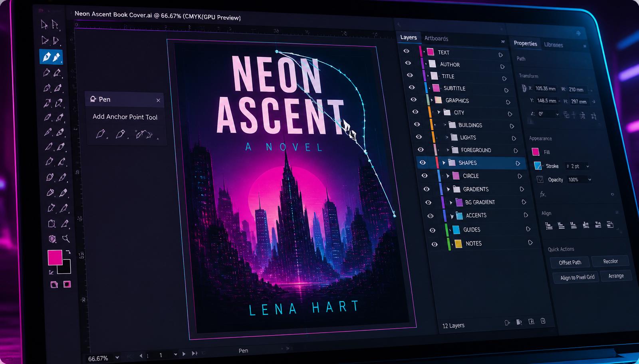The image size is (639, 364).
Task: Open the Layers panel options menu icon
Action: pyautogui.click(x=503, y=42)
